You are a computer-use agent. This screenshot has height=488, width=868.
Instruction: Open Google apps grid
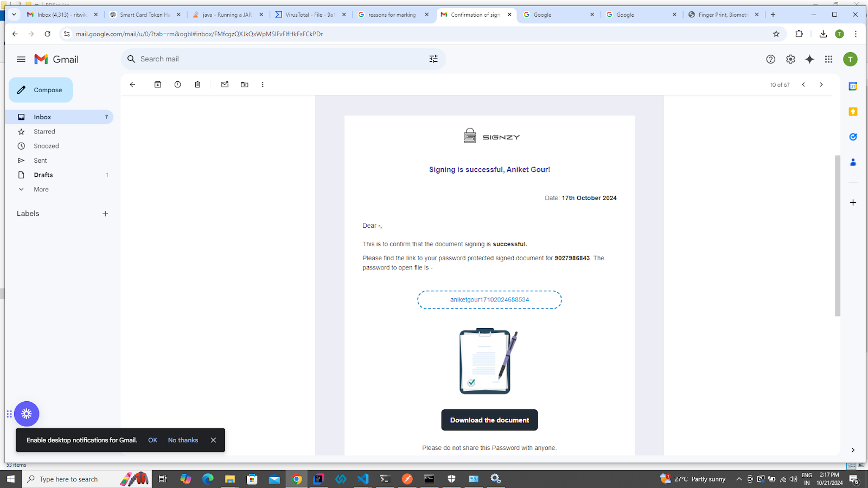(x=828, y=59)
